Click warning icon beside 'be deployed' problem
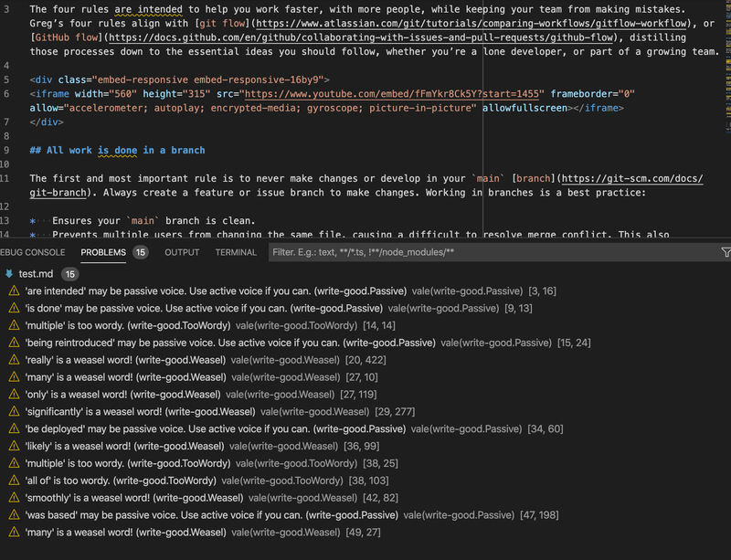Viewport: 731px width, 560px height. [14, 428]
